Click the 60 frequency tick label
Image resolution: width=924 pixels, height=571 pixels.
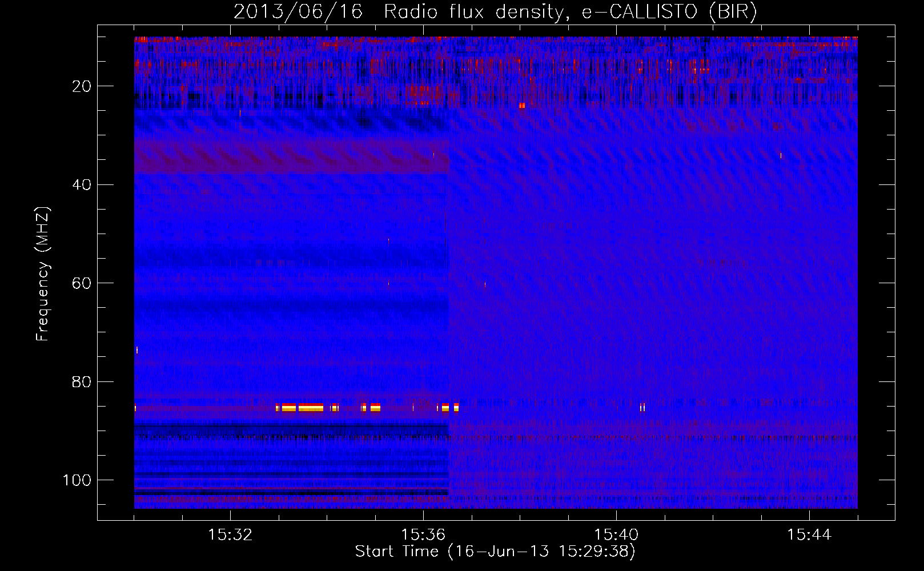tap(82, 283)
